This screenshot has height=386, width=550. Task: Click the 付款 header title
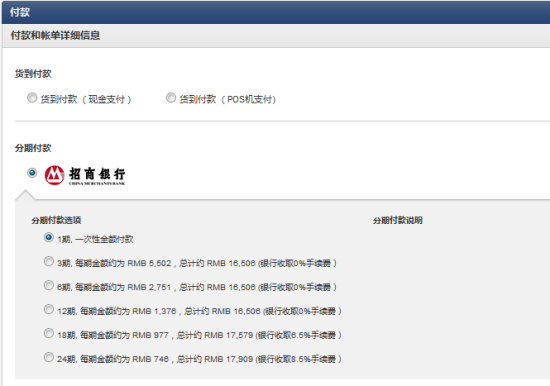[20, 12]
